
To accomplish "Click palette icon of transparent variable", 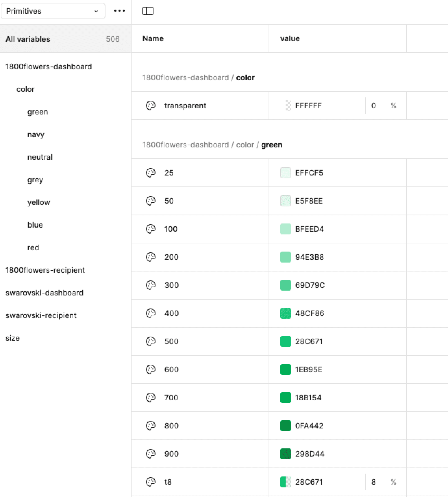I will click(151, 106).
